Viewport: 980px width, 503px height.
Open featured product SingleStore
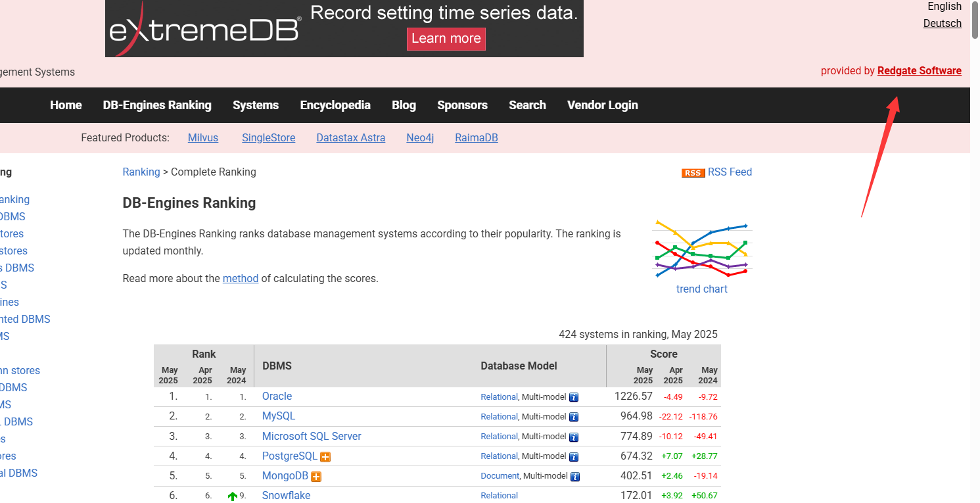[x=268, y=138]
